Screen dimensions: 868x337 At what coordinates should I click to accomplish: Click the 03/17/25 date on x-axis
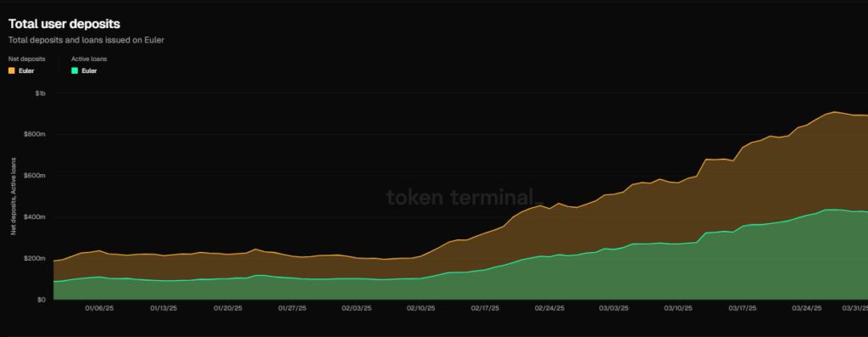click(x=743, y=307)
